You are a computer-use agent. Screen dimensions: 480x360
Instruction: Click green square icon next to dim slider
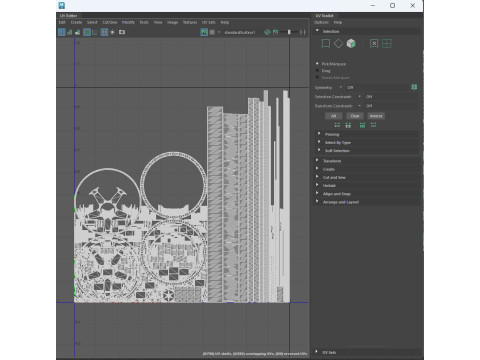[275, 32]
